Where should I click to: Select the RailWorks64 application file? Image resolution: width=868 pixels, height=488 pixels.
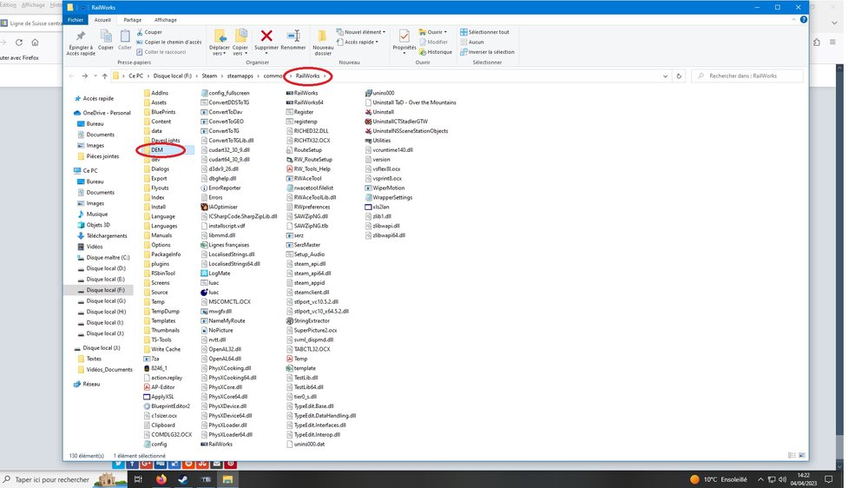tap(308, 102)
